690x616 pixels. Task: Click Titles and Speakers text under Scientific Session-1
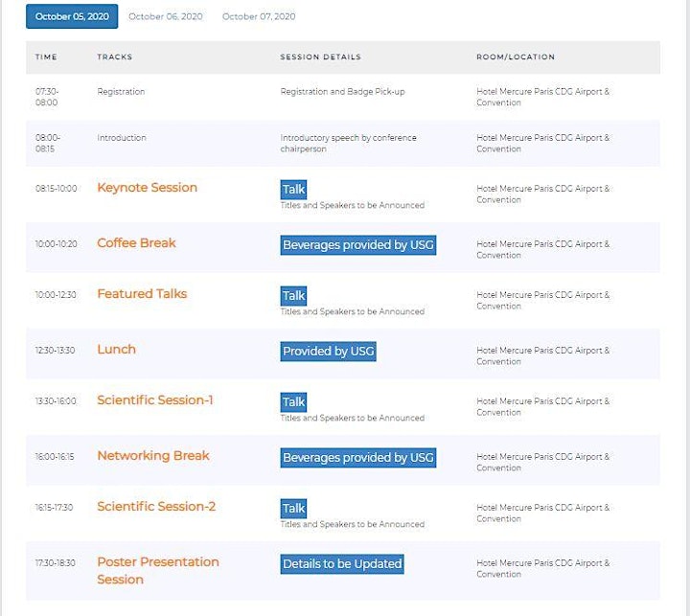click(353, 418)
